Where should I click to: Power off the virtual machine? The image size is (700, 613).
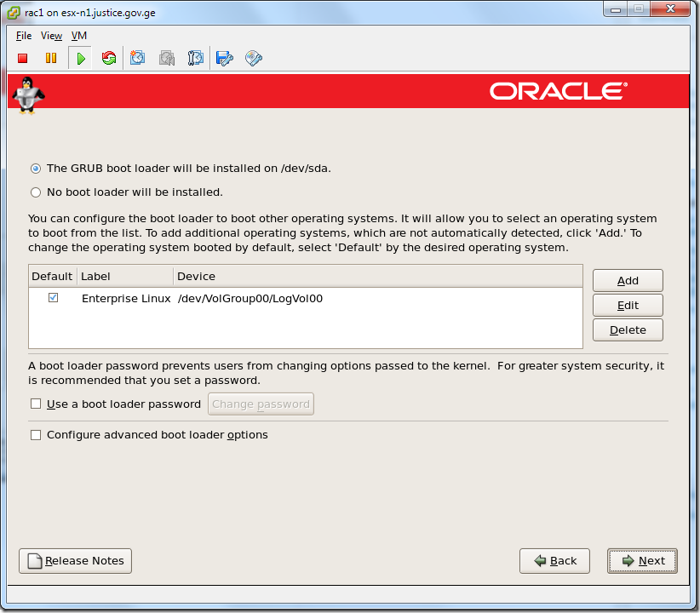22,58
